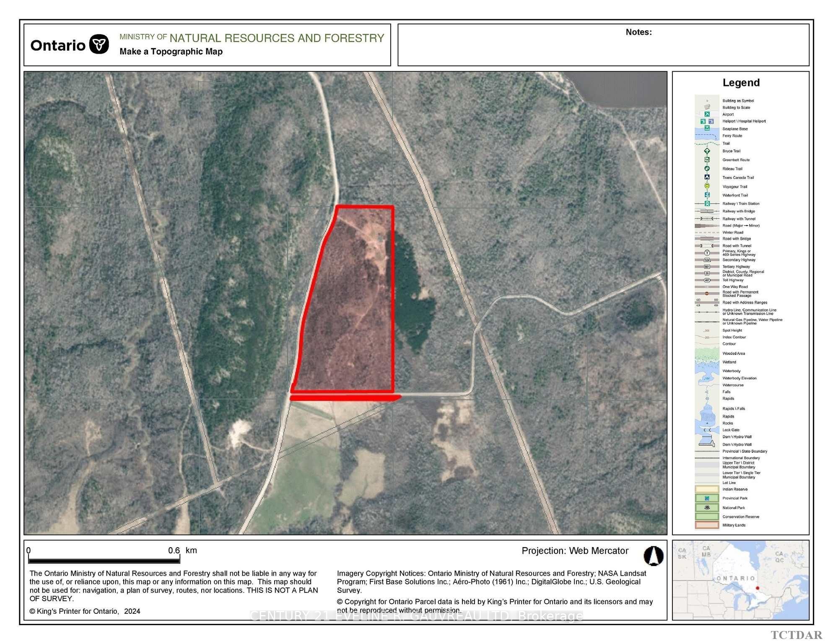The image size is (833, 644).
Task: Click the Conservation Reserve green swatch
Action: coord(707,517)
